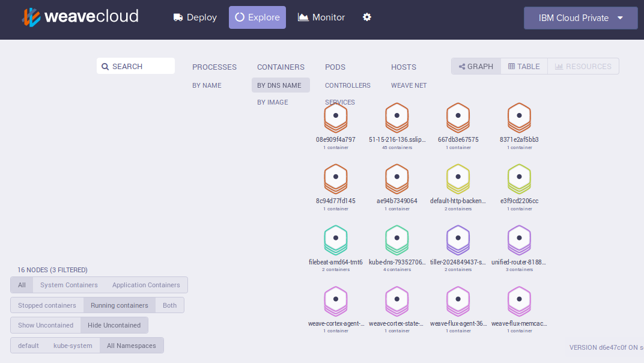The height and width of the screenshot is (363, 644).
Task: Open the Monitor section
Action: coord(321,17)
